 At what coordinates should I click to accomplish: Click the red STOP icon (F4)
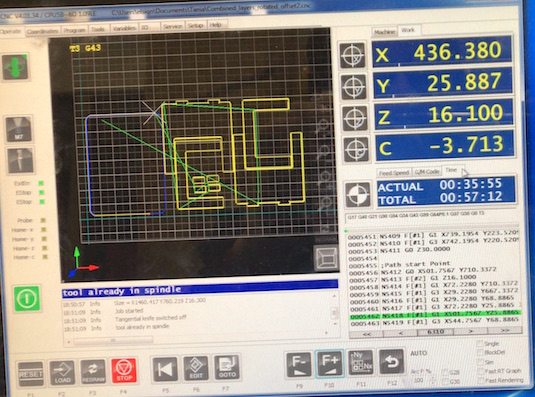(x=124, y=371)
